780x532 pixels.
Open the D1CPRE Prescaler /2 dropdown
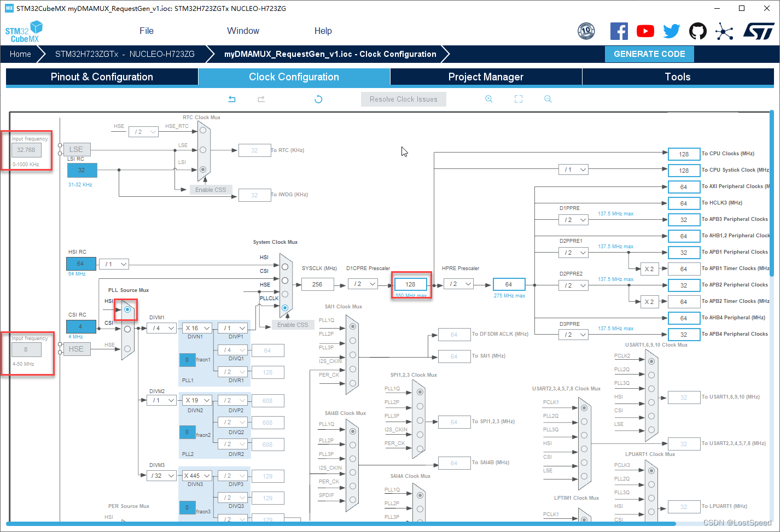pos(363,284)
